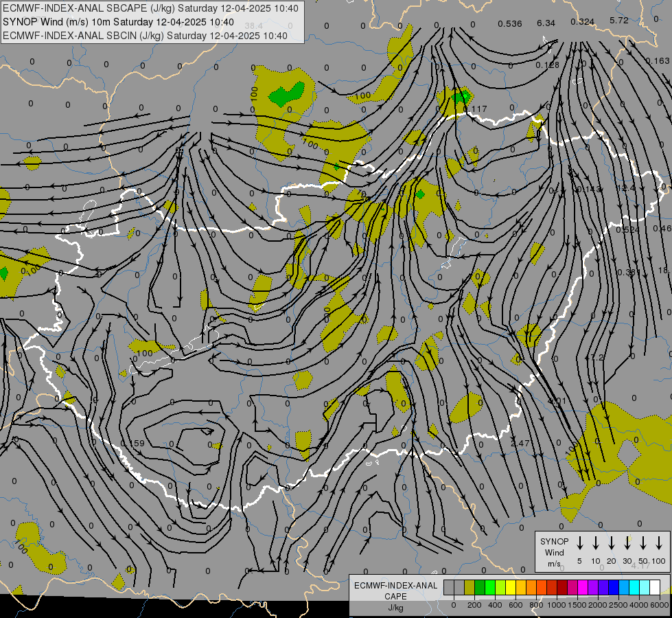Click the SYNOP wind arrow above 30
Screen dimensions: 672x618
point(627,543)
